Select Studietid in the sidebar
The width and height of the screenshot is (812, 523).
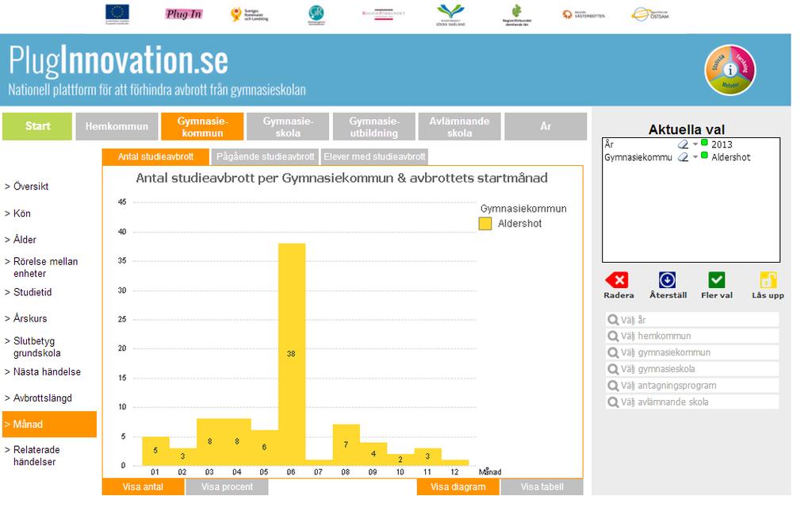(33, 292)
